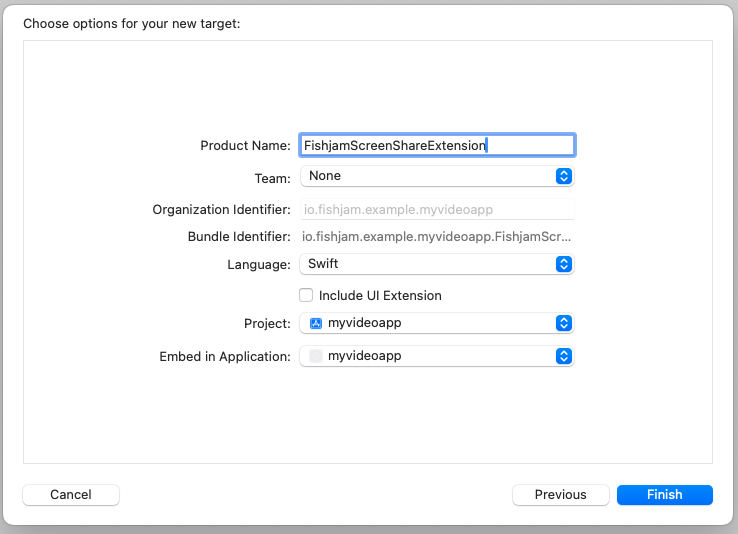The image size is (738, 534).
Task: Click the chevron arrows on Language popup
Action: click(x=563, y=264)
